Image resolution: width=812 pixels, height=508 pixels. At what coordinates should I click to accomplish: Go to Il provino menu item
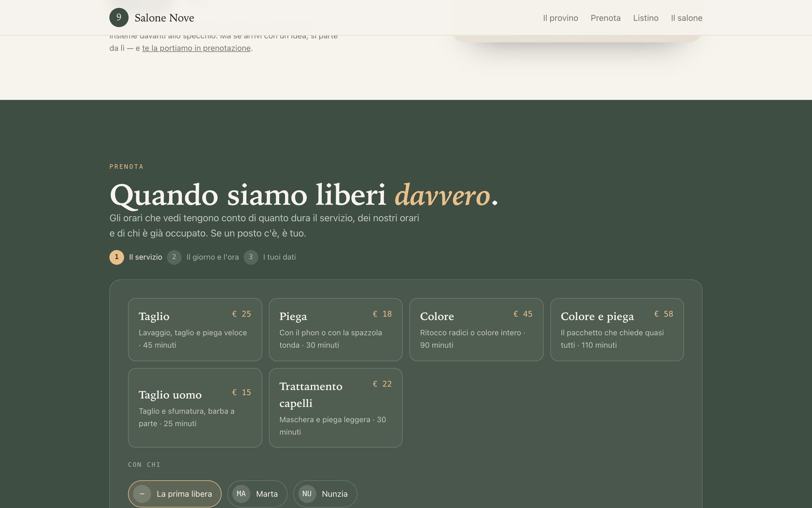(560, 18)
